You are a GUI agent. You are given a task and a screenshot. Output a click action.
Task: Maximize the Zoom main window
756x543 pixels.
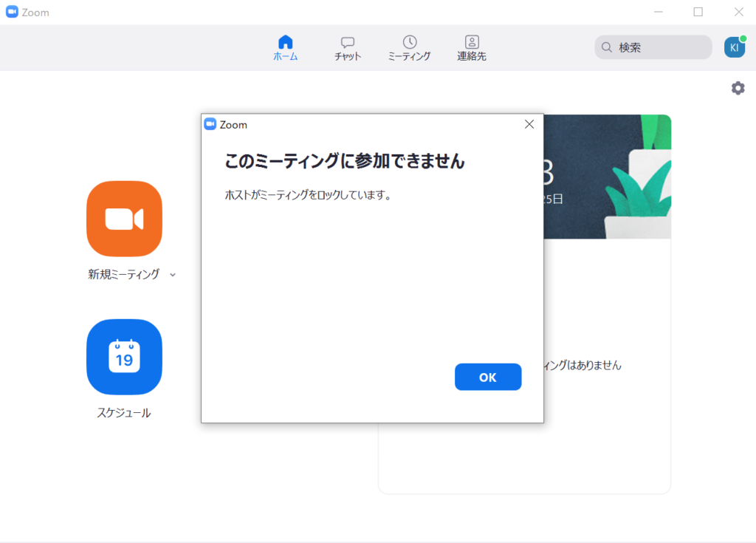tap(698, 12)
